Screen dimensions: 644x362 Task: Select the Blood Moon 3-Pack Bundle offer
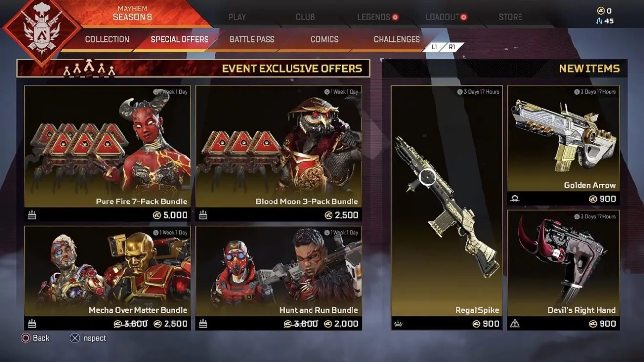(x=279, y=154)
